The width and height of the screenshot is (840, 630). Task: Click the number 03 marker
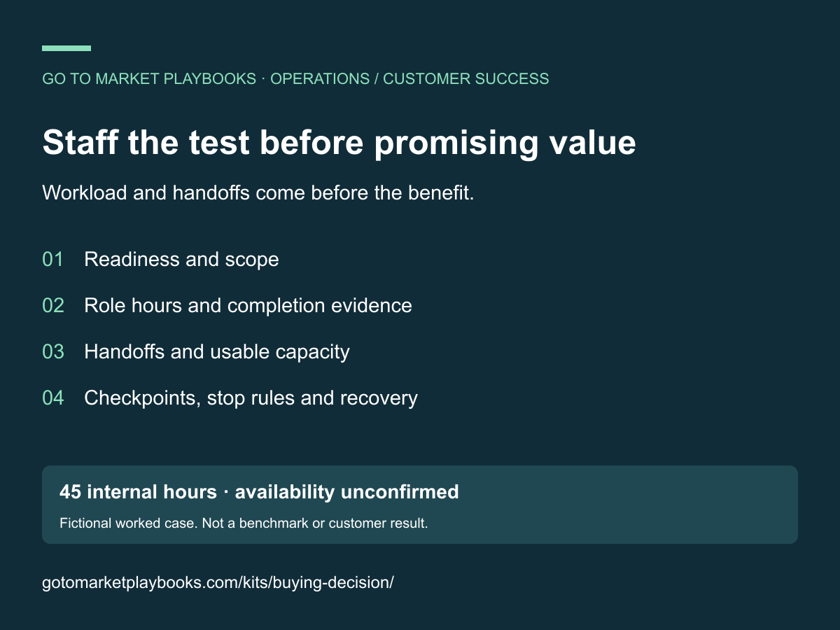(x=53, y=352)
